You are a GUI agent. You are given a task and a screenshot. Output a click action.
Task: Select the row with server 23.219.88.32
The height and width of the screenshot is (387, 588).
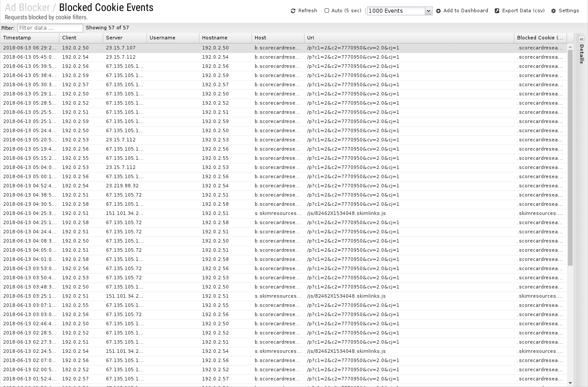[x=283, y=186]
